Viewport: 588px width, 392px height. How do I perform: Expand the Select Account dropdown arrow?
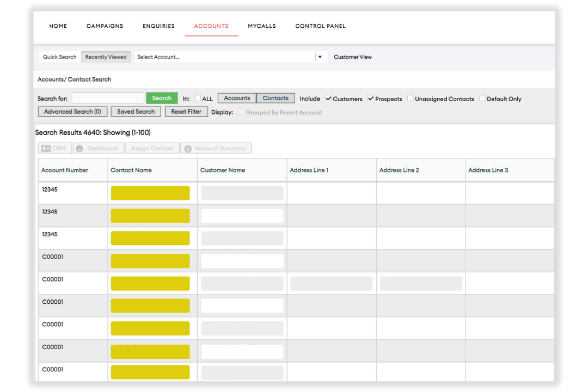click(x=320, y=57)
